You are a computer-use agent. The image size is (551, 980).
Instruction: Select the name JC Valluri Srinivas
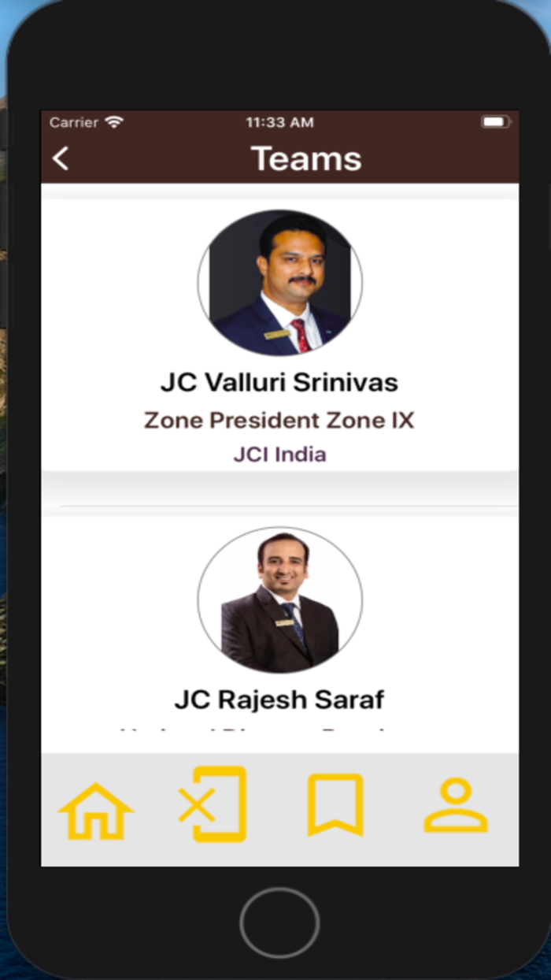pos(279,383)
